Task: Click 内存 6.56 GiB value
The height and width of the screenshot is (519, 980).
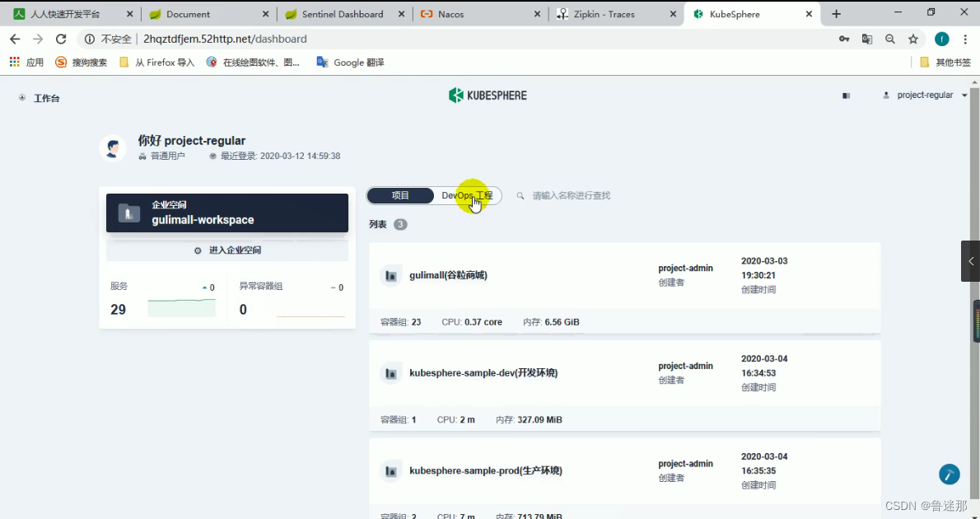Action: click(x=562, y=322)
